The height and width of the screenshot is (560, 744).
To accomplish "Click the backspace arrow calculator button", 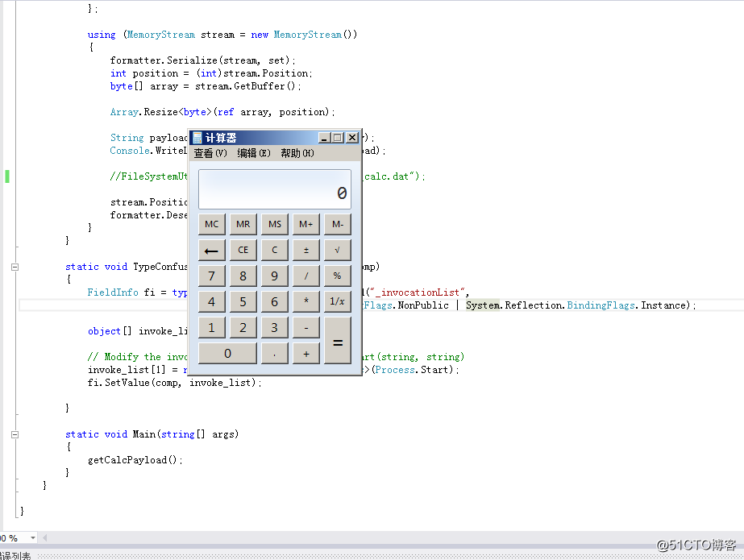I will click(x=212, y=250).
